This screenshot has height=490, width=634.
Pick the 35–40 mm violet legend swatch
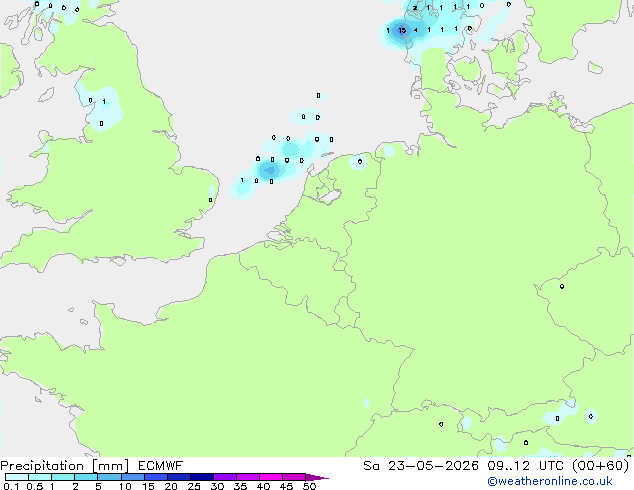248,477
